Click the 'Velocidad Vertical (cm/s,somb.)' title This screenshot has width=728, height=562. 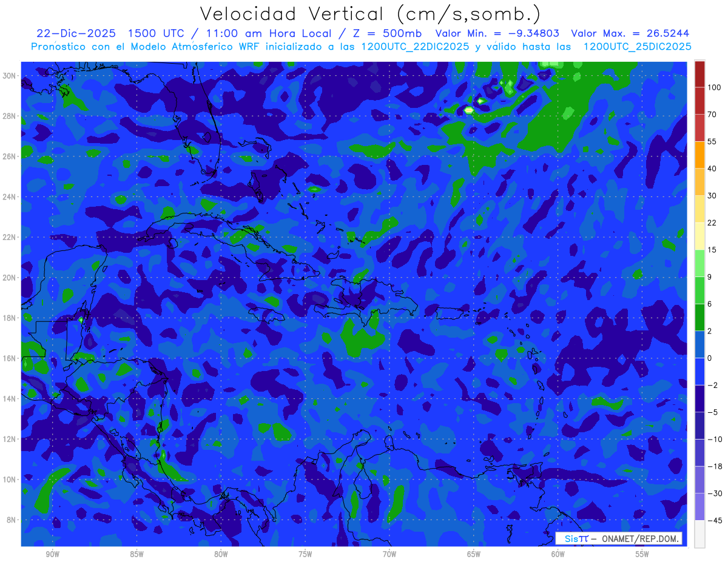pyautogui.click(x=370, y=15)
